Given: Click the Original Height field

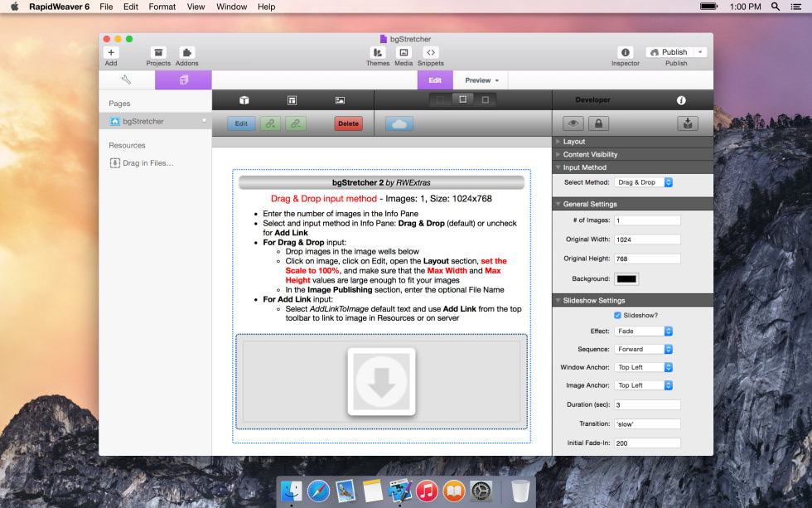Looking at the screenshot, I should pos(647,259).
